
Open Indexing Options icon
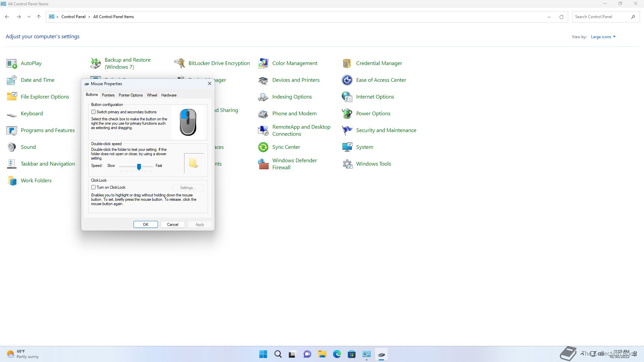pyautogui.click(x=263, y=97)
